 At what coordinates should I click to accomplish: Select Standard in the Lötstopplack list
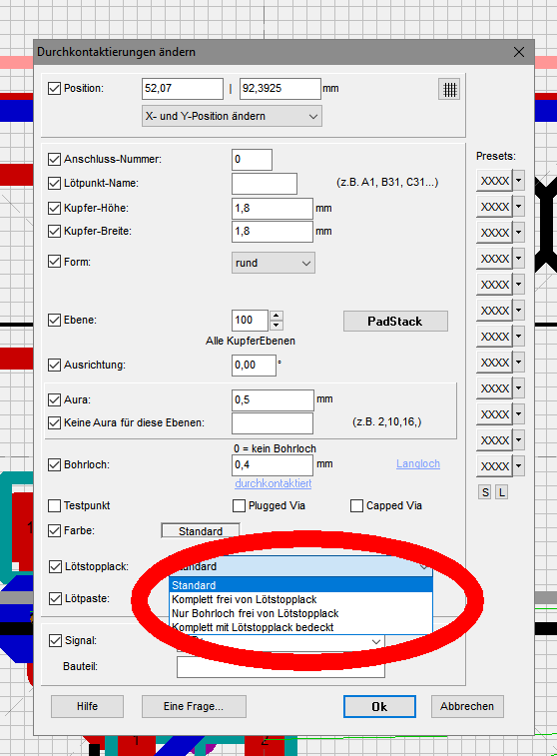(301, 585)
